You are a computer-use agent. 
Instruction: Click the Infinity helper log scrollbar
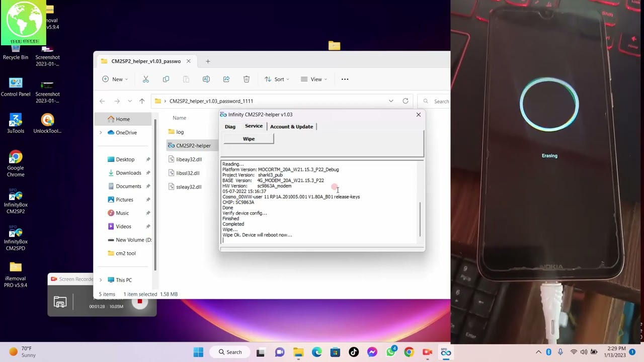(420, 219)
